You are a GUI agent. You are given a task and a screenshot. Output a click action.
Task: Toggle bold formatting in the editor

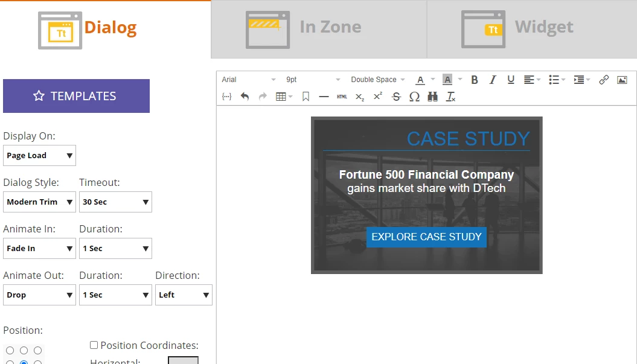coord(474,80)
